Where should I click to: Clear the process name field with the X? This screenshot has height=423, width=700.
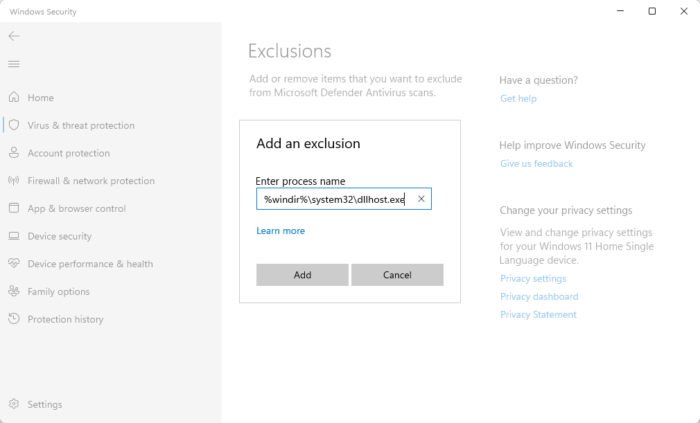(421, 199)
